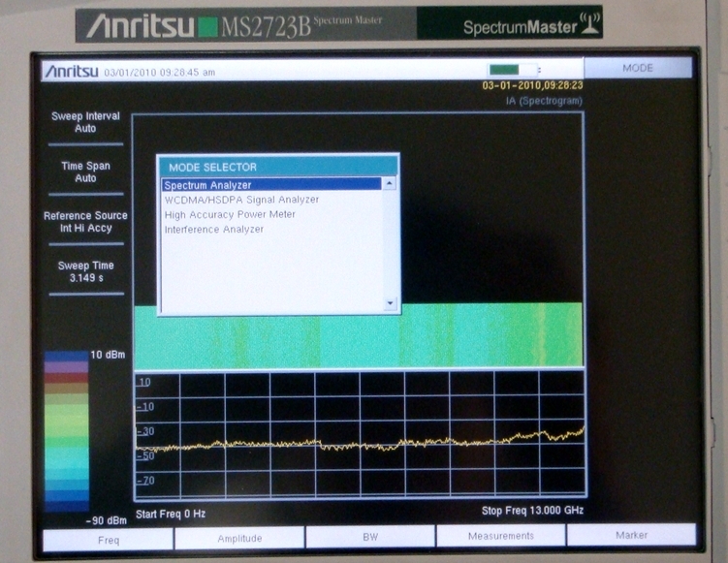Tap the Time Span Auto setting
Screen dimensions: 728x563
coord(85,172)
